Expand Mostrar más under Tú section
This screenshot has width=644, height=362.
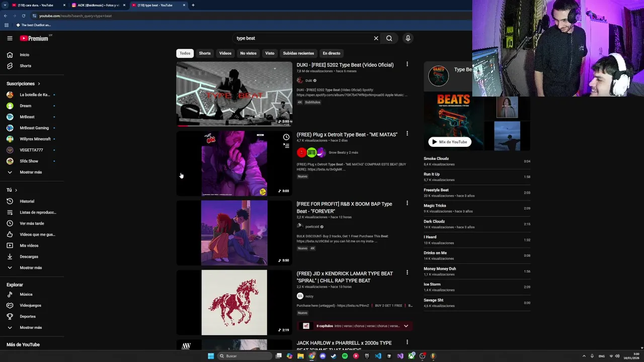pos(32,267)
